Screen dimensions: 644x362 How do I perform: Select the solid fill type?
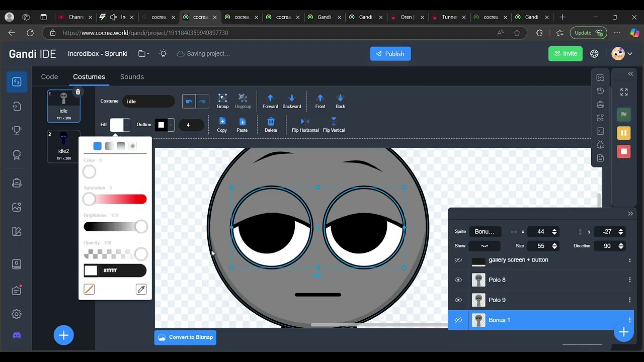(98, 146)
